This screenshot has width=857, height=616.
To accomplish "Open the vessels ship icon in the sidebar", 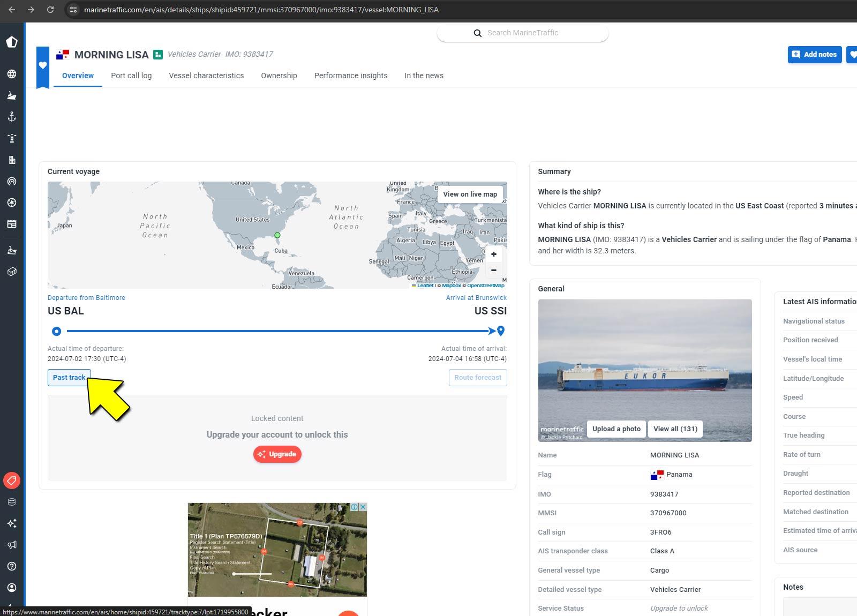I will (x=12, y=95).
